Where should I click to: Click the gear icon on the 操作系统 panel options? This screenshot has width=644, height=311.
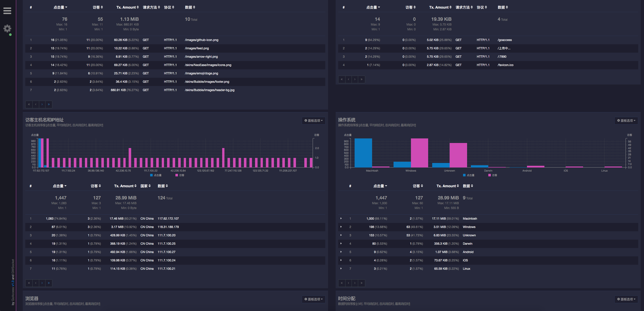coord(618,120)
